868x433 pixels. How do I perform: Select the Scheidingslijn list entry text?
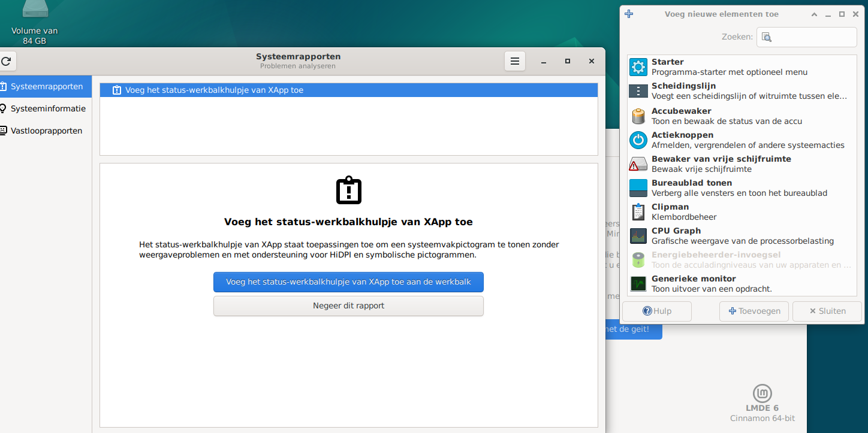tap(749, 91)
